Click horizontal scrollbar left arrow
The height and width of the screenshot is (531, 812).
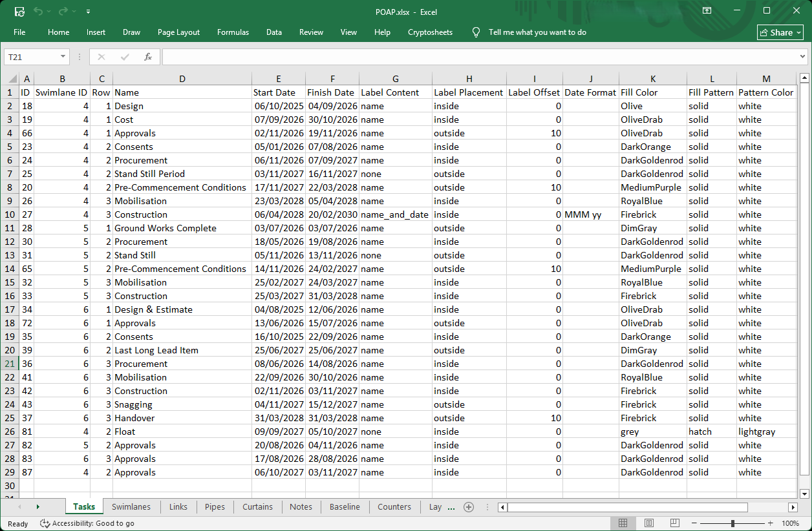coord(502,507)
